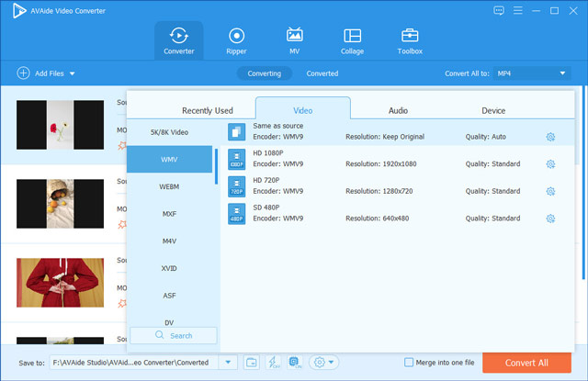This screenshot has height=381, width=588.
Task: Click the fruit basket video thumbnail
Action: point(60,204)
